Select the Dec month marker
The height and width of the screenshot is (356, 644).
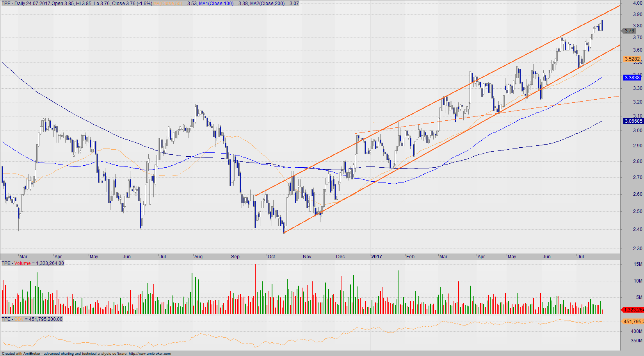click(x=340, y=257)
